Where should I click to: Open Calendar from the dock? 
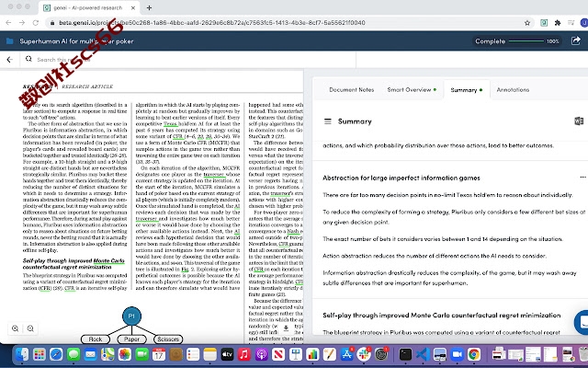coord(159,354)
